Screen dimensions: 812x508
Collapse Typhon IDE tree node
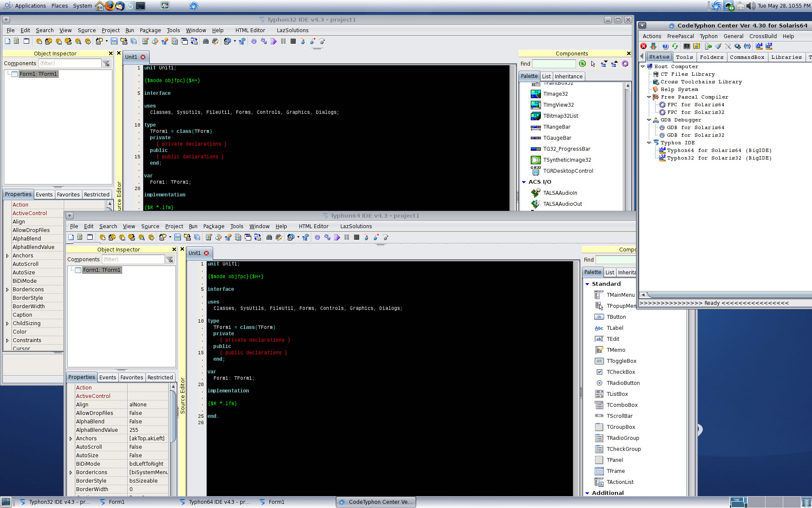649,143
